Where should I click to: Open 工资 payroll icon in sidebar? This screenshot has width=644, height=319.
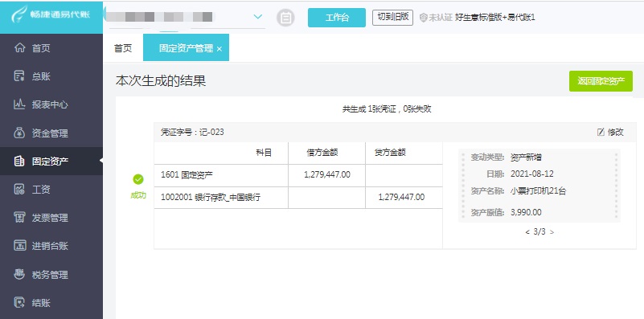tap(19, 190)
